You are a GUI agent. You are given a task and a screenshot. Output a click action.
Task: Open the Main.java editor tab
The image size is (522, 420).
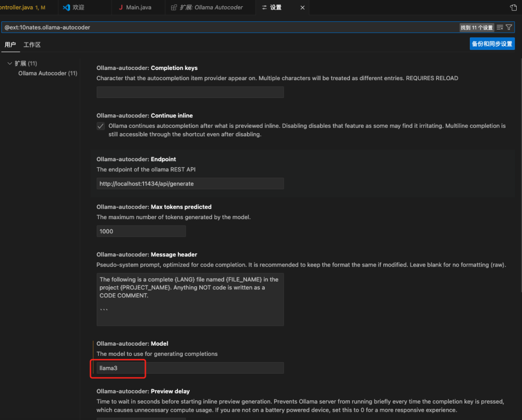coord(138,7)
